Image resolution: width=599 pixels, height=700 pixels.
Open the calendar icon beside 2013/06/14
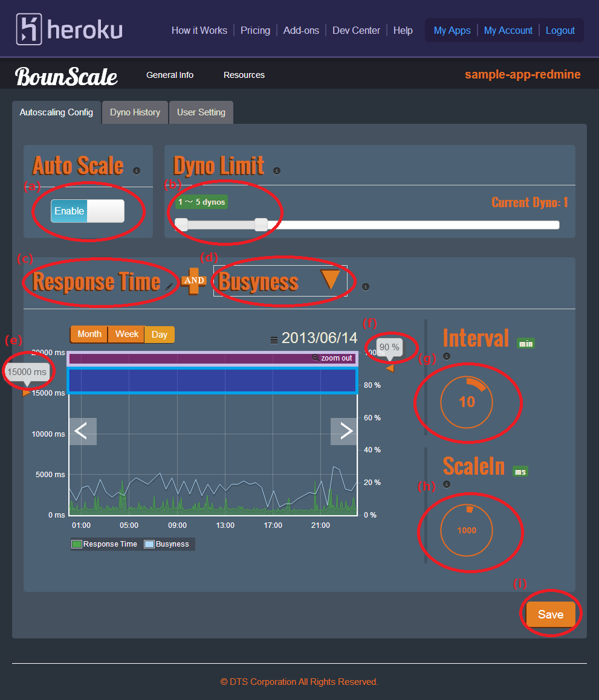tap(274, 340)
